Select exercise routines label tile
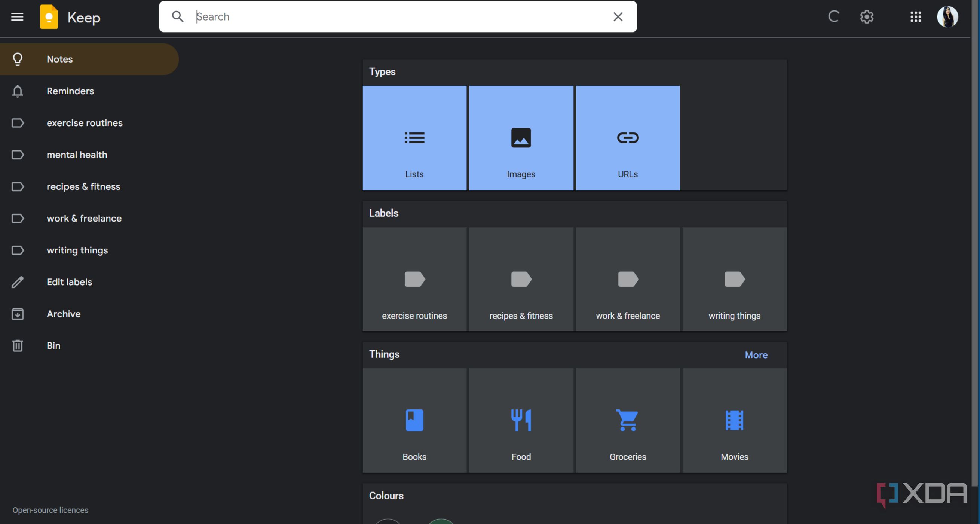 414,279
